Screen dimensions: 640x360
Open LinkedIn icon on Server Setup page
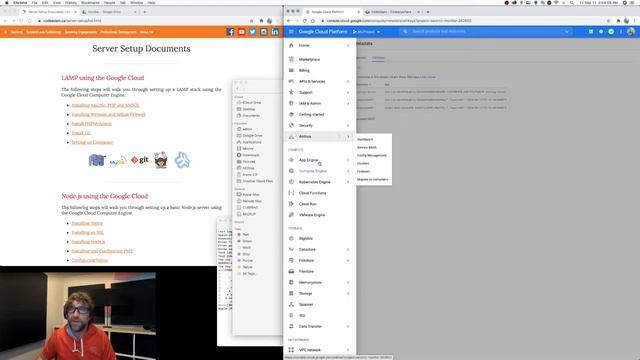(x=275, y=32)
